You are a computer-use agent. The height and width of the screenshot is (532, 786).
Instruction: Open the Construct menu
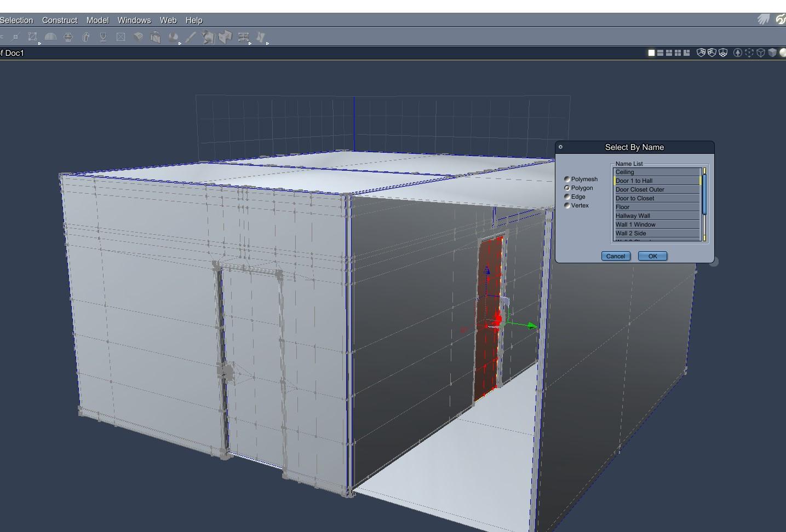pyautogui.click(x=60, y=20)
